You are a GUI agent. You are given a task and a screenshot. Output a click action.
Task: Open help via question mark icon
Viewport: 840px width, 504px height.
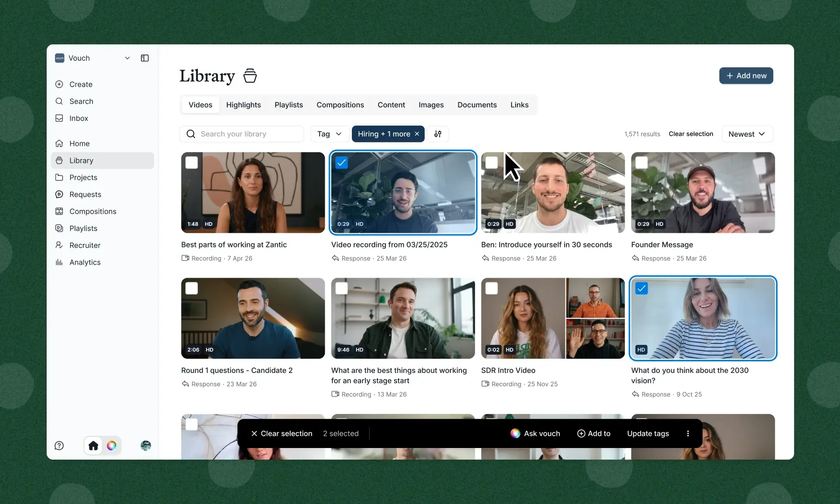[59, 446]
